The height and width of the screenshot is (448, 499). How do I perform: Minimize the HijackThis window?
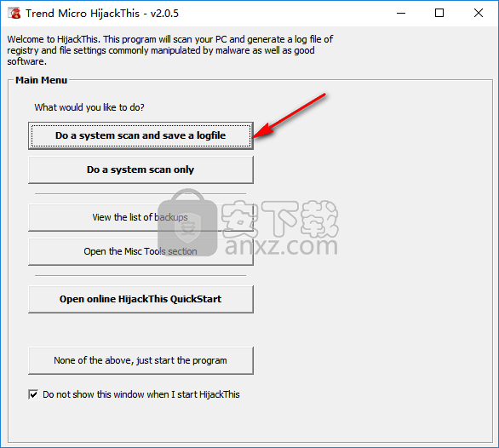pyautogui.click(x=401, y=13)
